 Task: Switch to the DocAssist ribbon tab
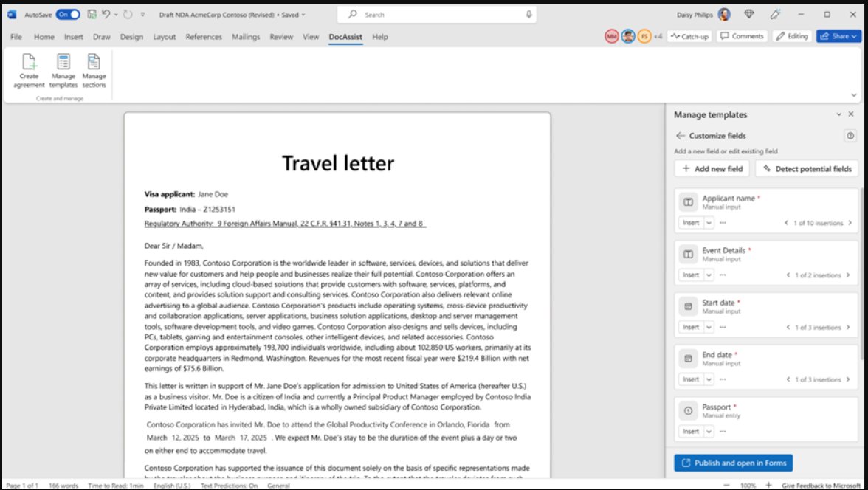(x=345, y=37)
